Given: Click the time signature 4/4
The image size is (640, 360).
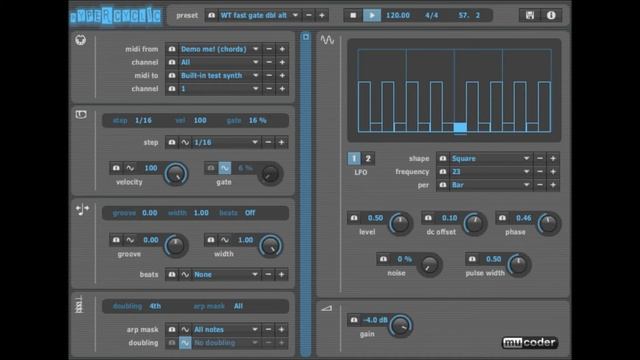Looking at the screenshot, I should click(x=431, y=16).
